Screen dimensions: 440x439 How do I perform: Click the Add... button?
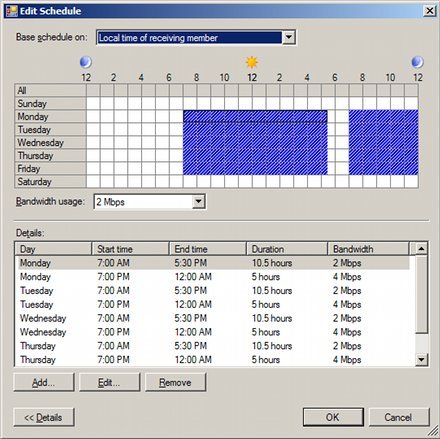pos(44,382)
